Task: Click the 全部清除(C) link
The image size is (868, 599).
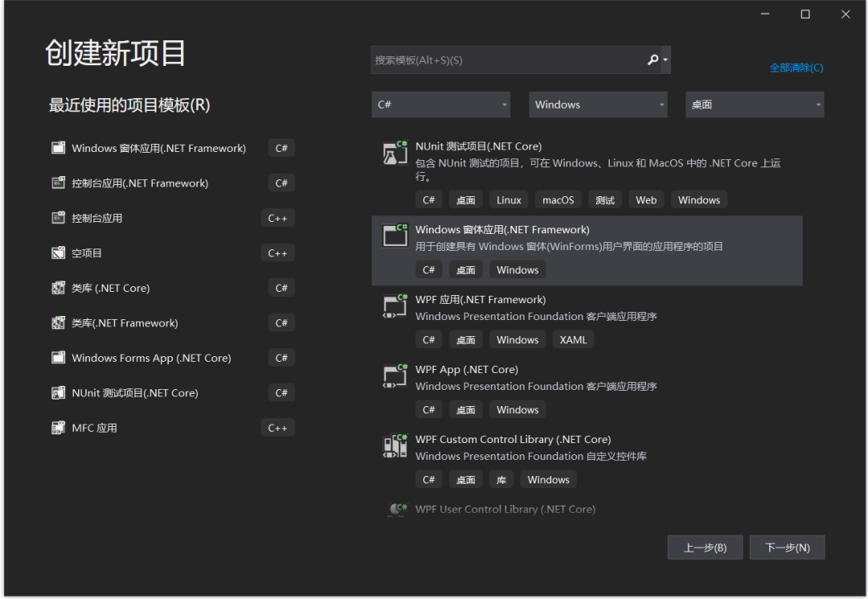Action: click(x=796, y=68)
